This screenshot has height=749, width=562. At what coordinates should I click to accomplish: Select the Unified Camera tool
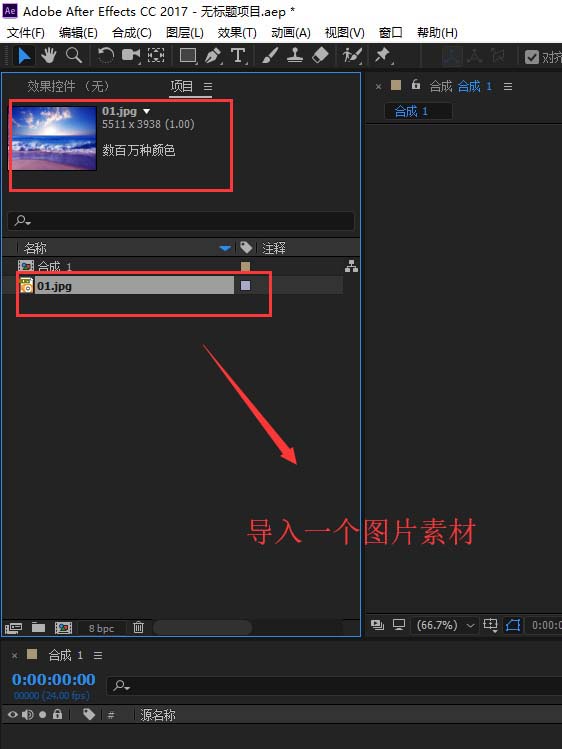pos(131,56)
